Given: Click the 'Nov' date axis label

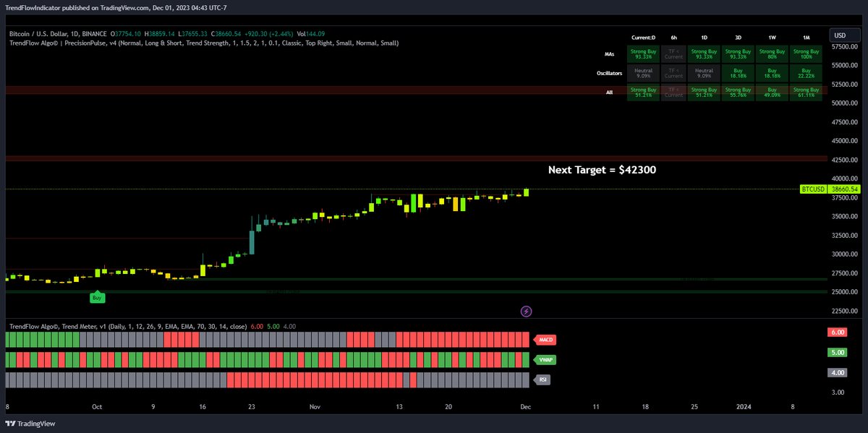Looking at the screenshot, I should coord(315,407).
